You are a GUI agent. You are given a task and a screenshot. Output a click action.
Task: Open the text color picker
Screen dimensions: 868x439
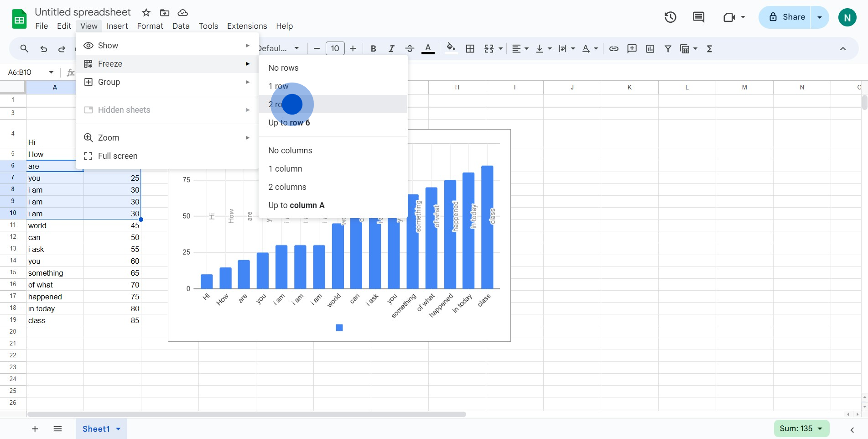[x=428, y=49]
